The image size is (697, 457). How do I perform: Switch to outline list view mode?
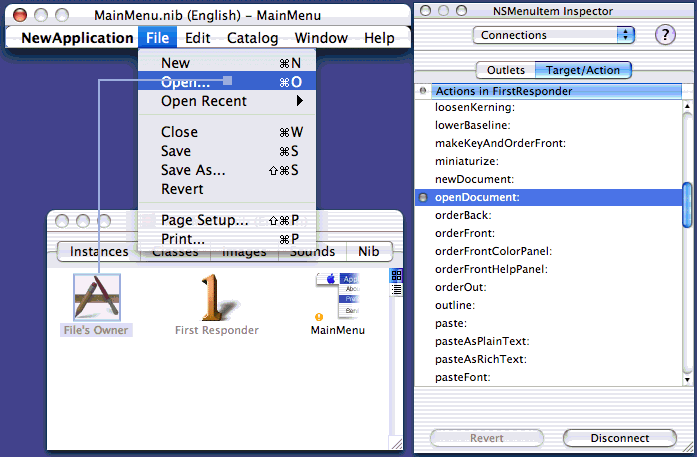[396, 290]
